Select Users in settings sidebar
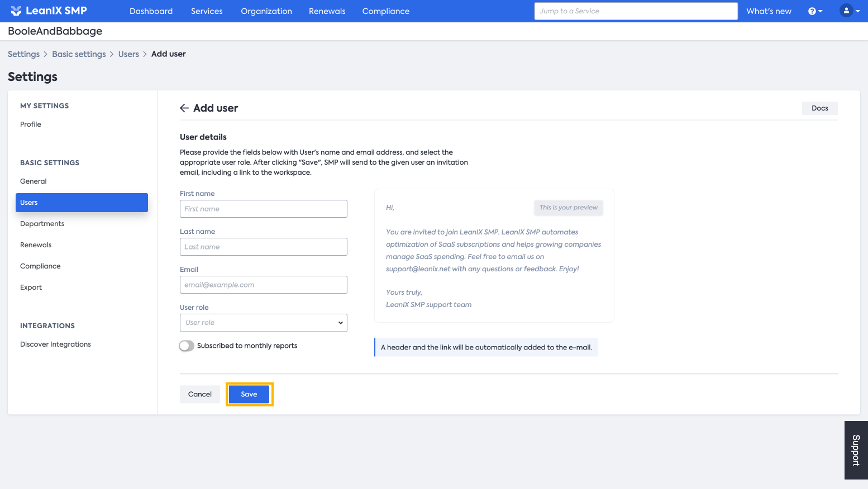The image size is (868, 489). point(82,203)
